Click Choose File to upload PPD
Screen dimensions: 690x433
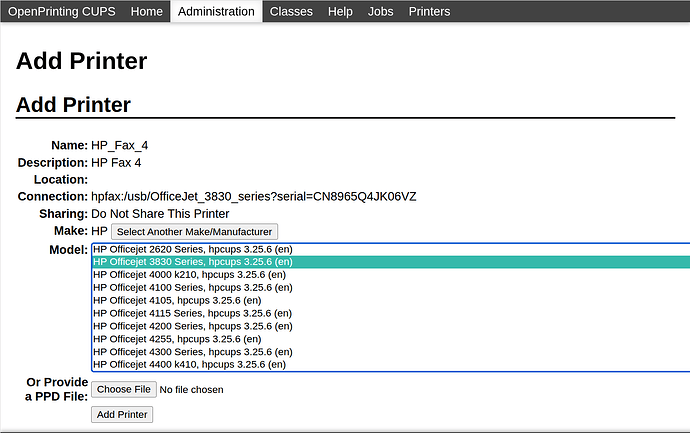[x=124, y=389]
